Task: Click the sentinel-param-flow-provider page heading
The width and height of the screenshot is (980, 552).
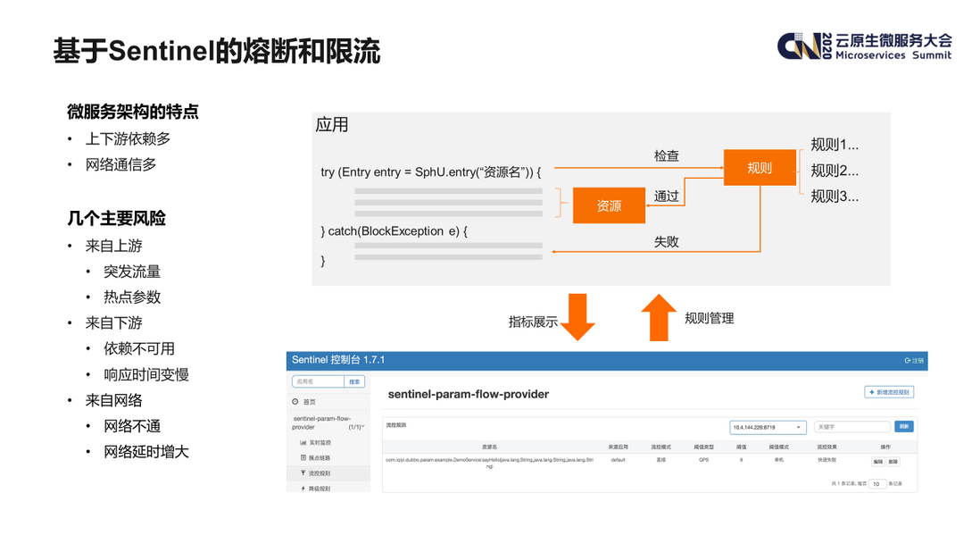Action: [468, 395]
